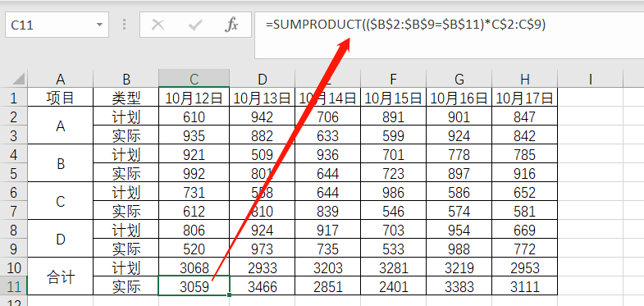Click the enter checkmark icon in formula bar

coord(195,25)
